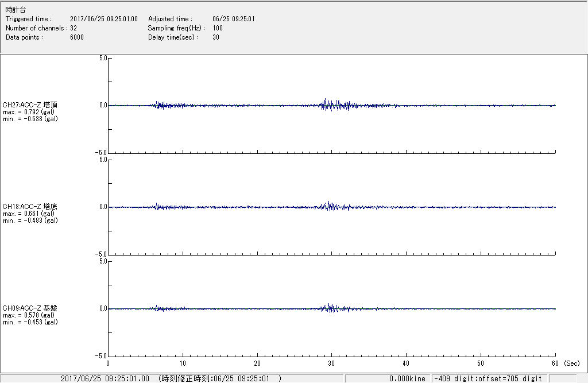Click CH18 min value -0.483 (gal)
The width and height of the screenshot is (588, 383).
pos(30,220)
